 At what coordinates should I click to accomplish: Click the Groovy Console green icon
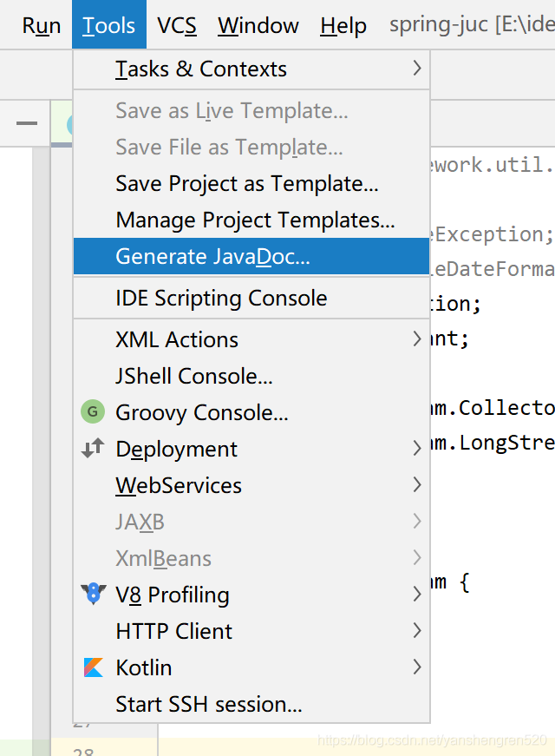[x=93, y=412]
